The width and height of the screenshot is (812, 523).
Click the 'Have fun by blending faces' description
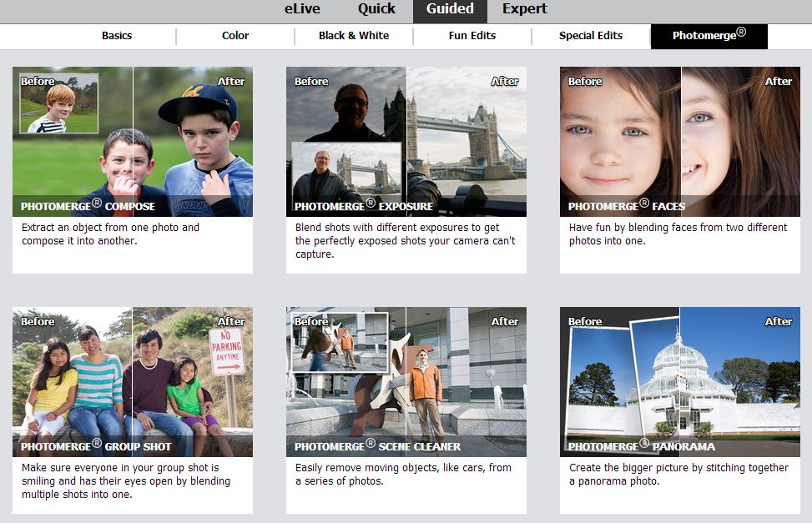tap(678, 234)
